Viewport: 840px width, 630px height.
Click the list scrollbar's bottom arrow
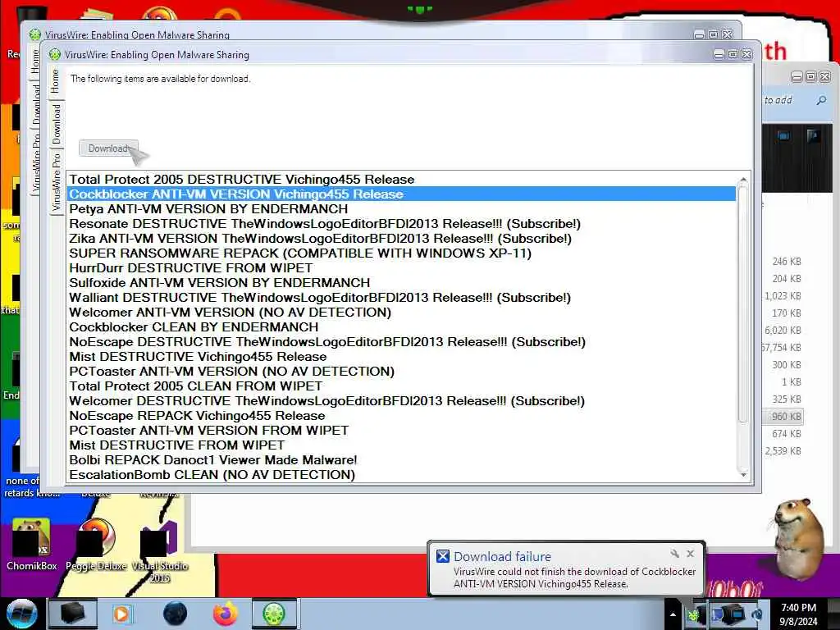point(743,475)
